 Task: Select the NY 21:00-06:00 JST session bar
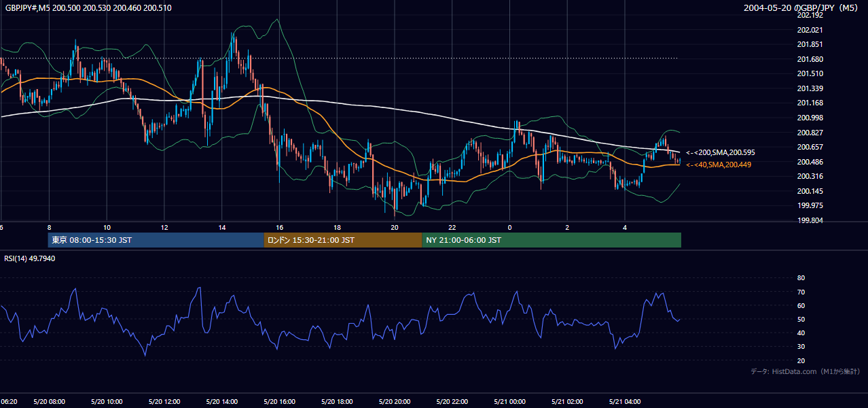(551, 240)
